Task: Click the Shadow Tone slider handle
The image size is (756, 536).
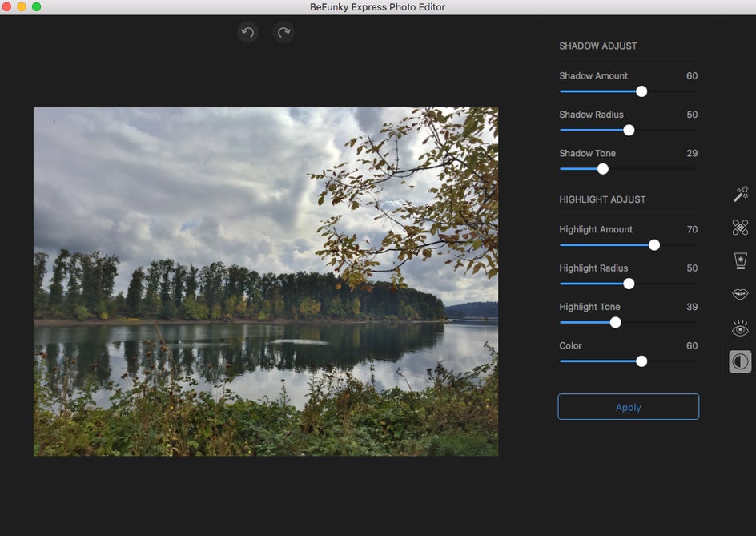Action: pyautogui.click(x=603, y=169)
